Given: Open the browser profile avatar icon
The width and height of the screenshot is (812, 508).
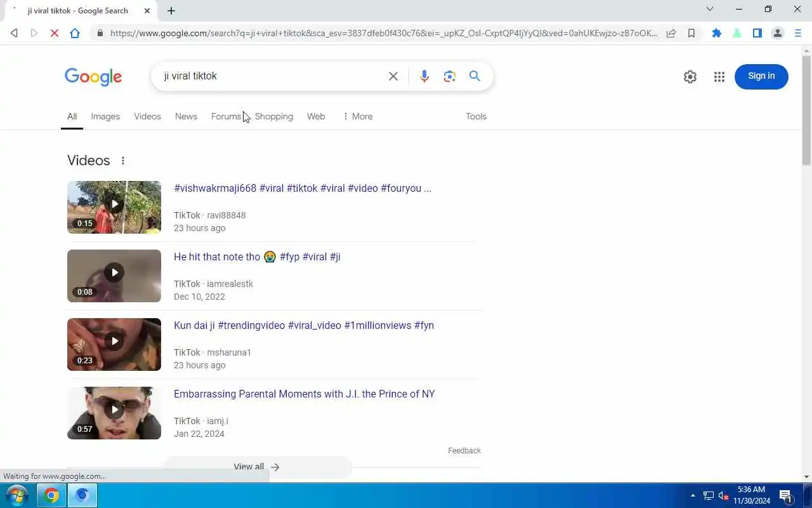Looking at the screenshot, I should pyautogui.click(x=778, y=33).
